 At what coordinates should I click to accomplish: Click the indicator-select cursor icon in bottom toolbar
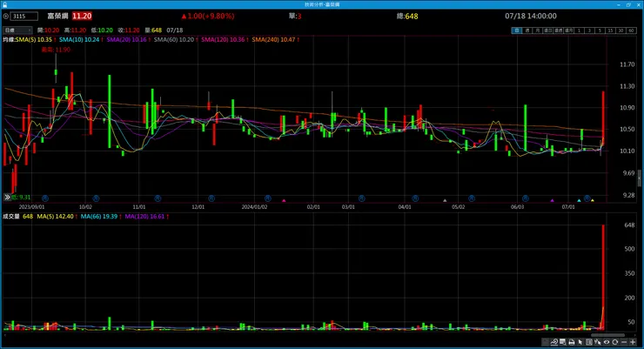coord(598,342)
